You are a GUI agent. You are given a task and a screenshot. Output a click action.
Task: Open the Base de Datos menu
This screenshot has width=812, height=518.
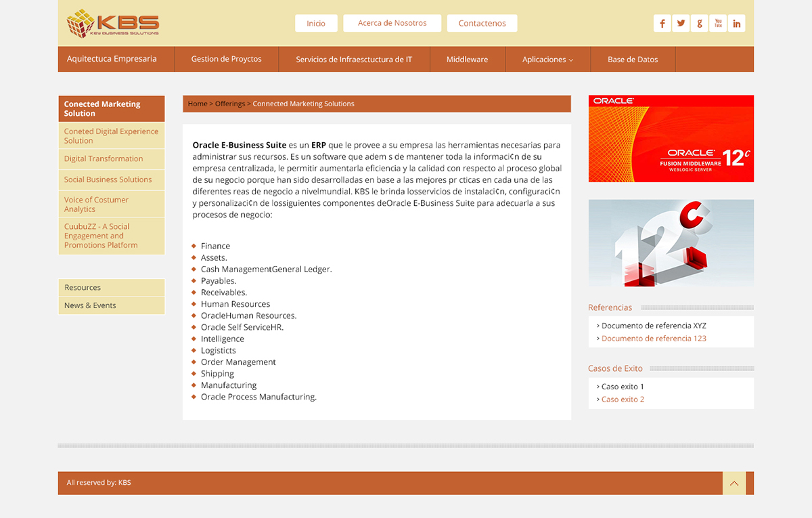[x=633, y=59]
